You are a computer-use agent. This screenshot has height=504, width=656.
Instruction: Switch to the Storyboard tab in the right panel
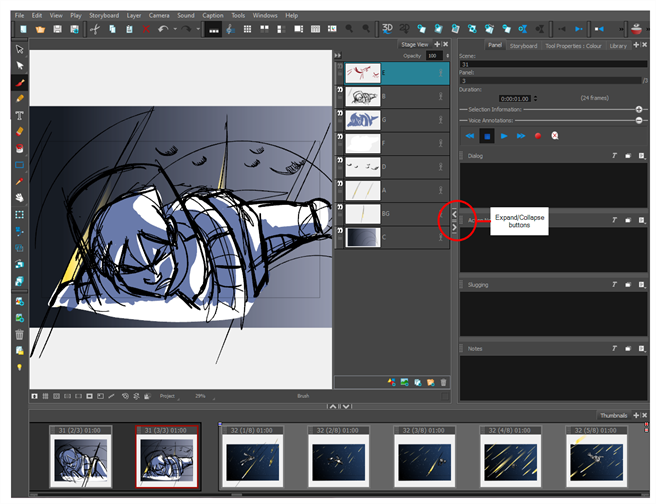click(523, 46)
